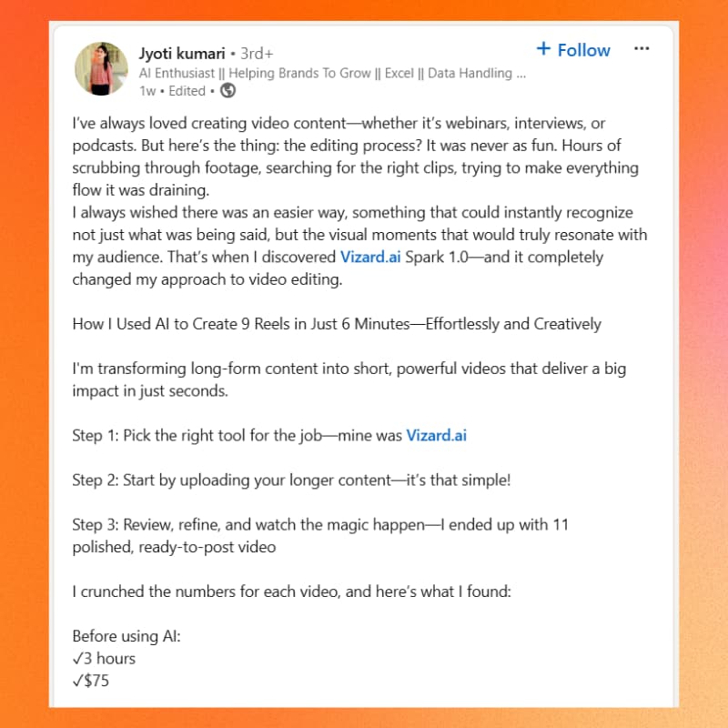The width and height of the screenshot is (728, 728).
Task: Open the Vizard.ai link before Spark 1.0
Action: (x=376, y=258)
